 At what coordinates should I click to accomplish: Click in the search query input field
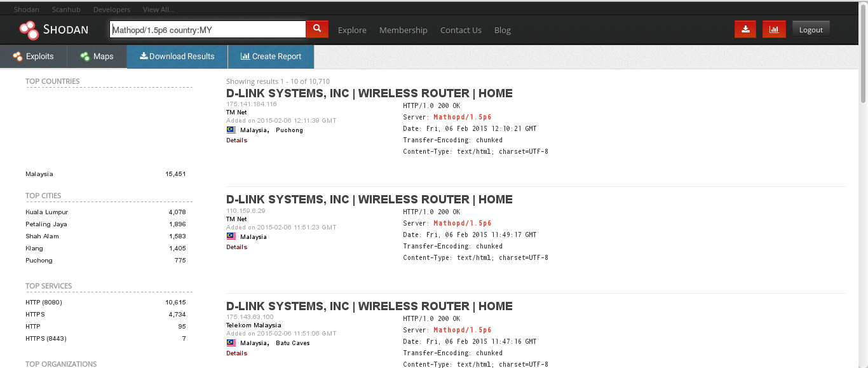[x=208, y=29]
